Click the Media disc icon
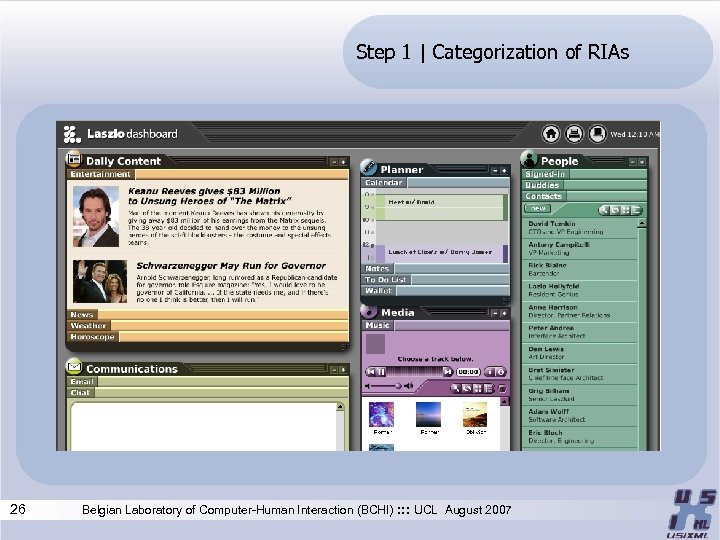720x540 pixels. pos(368,311)
